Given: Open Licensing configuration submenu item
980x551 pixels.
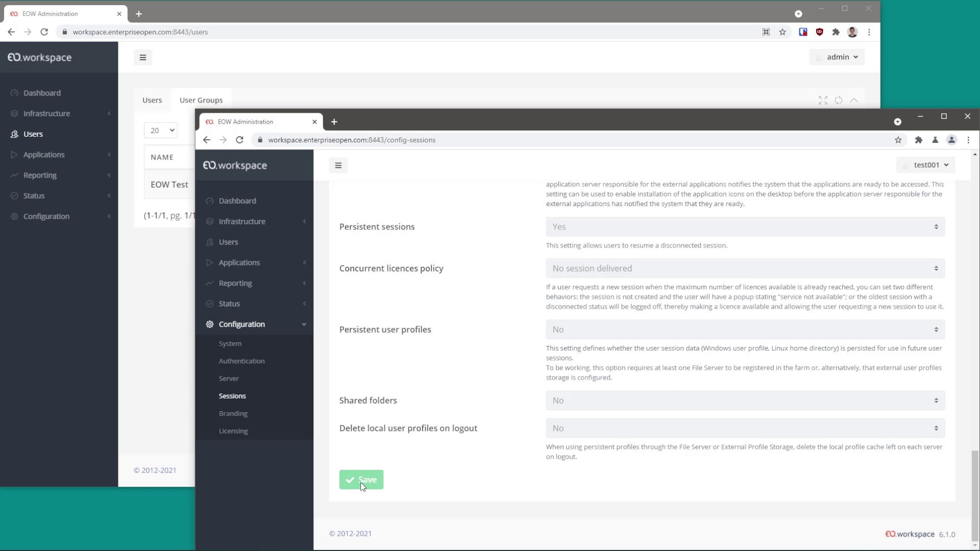Looking at the screenshot, I should (233, 431).
